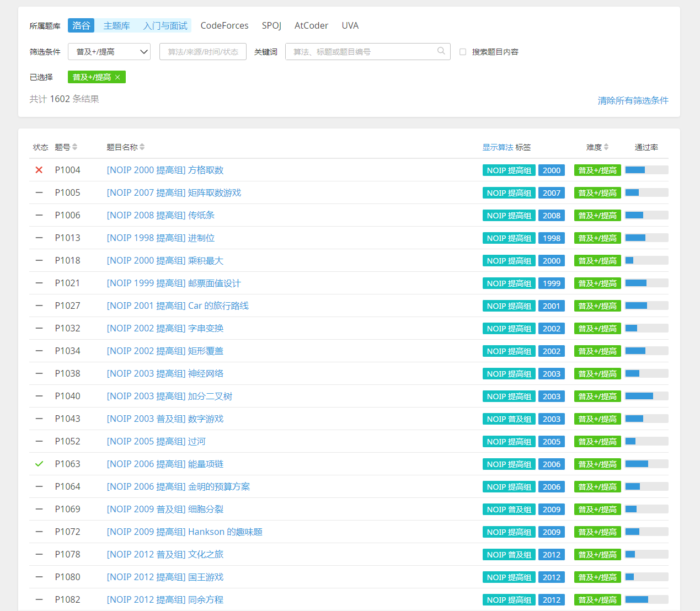Screen dimensions: 700x611
Task: Click the 共计 1602 条结果 result count text
Action: point(64,99)
